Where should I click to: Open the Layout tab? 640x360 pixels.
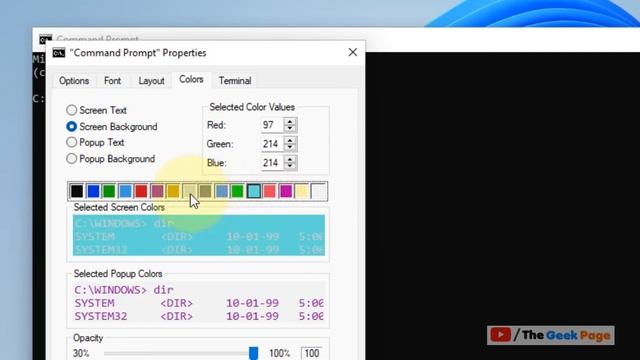pyautogui.click(x=151, y=81)
